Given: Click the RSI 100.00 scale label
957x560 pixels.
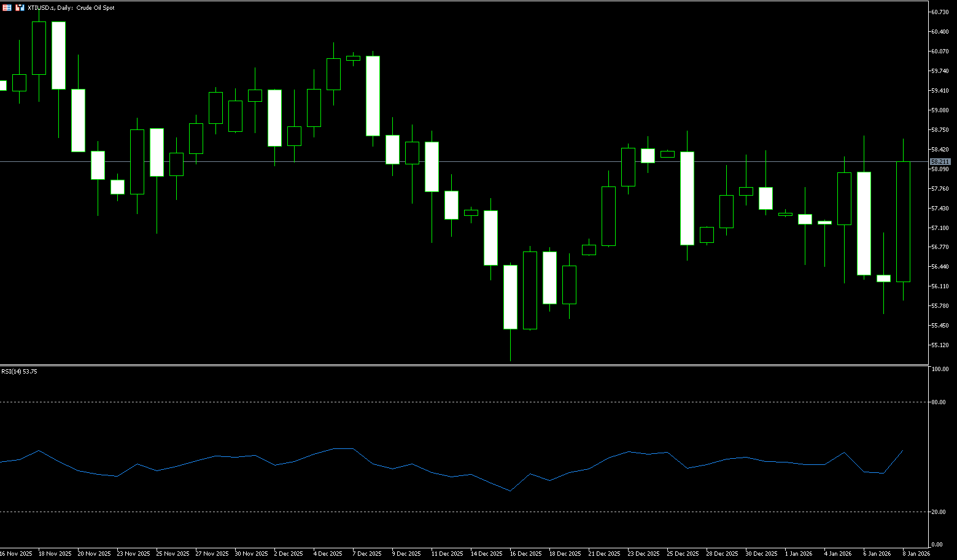Looking at the screenshot, I should tap(940, 370).
